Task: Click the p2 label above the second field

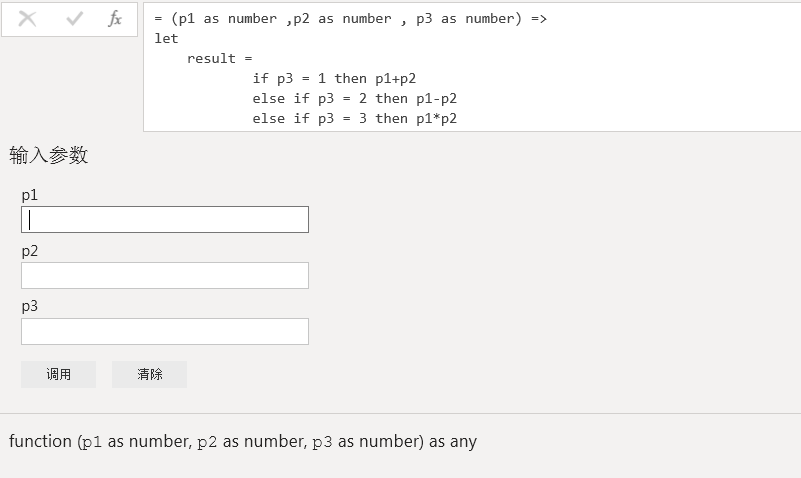Action: coord(30,251)
